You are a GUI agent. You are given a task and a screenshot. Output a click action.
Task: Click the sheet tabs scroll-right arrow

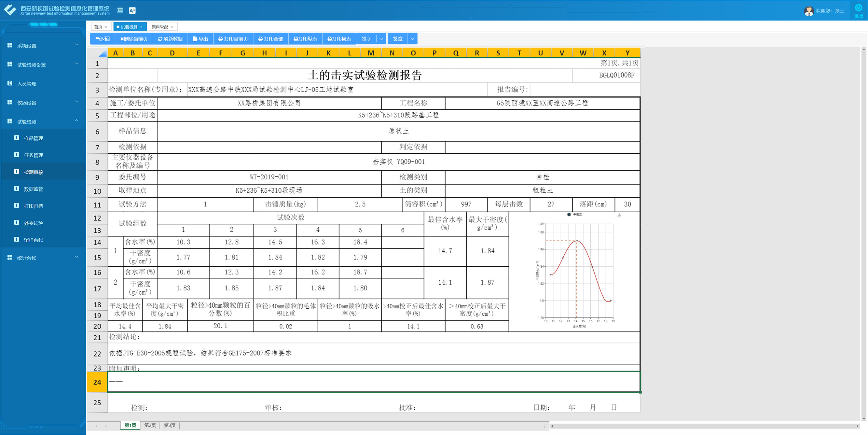pyautogui.click(x=106, y=426)
